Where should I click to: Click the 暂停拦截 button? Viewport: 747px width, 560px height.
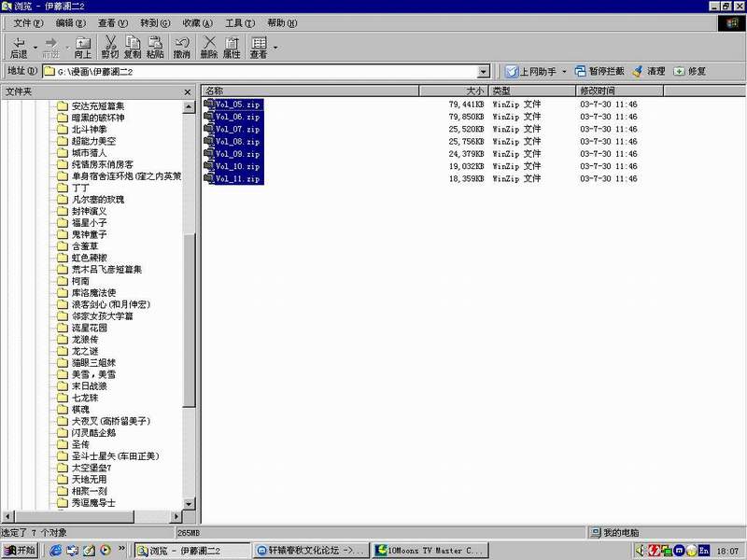tap(599, 71)
